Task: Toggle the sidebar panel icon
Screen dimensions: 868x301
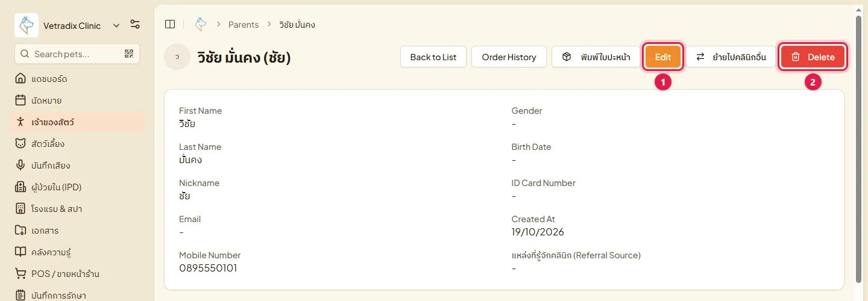Action: pos(170,24)
